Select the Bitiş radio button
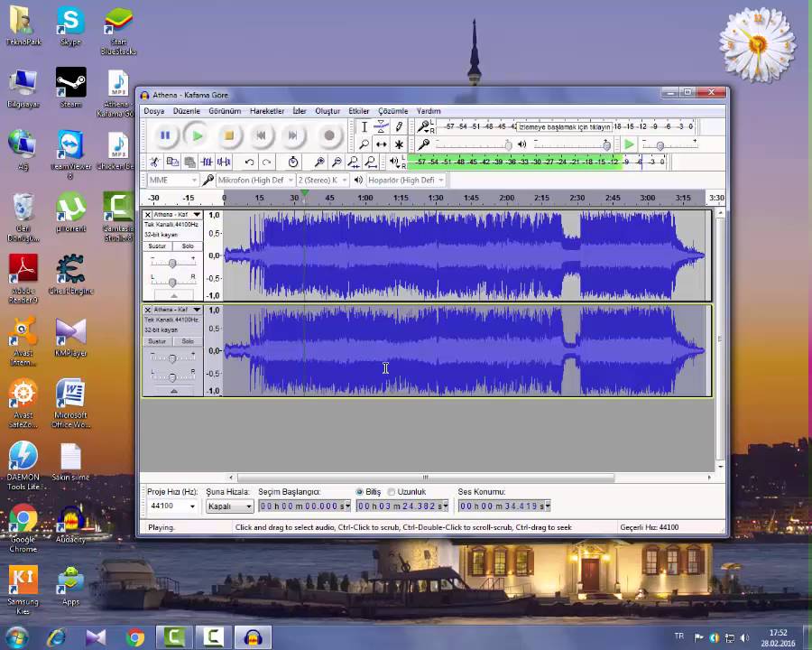Viewport: 812px width, 650px height. click(x=359, y=492)
